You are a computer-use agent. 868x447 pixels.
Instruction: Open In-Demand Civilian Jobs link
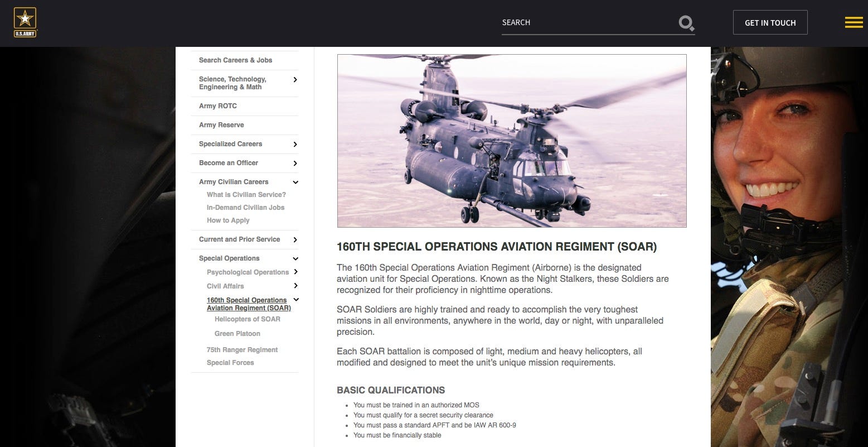(x=245, y=208)
